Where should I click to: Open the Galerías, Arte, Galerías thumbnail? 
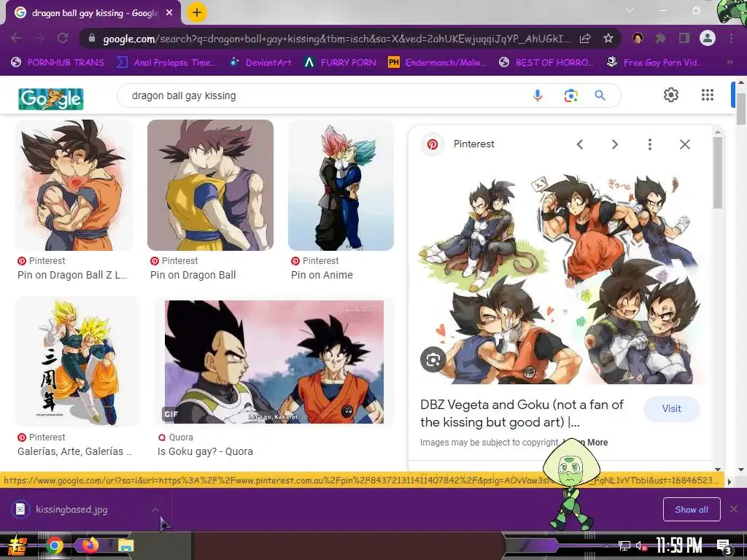click(77, 362)
